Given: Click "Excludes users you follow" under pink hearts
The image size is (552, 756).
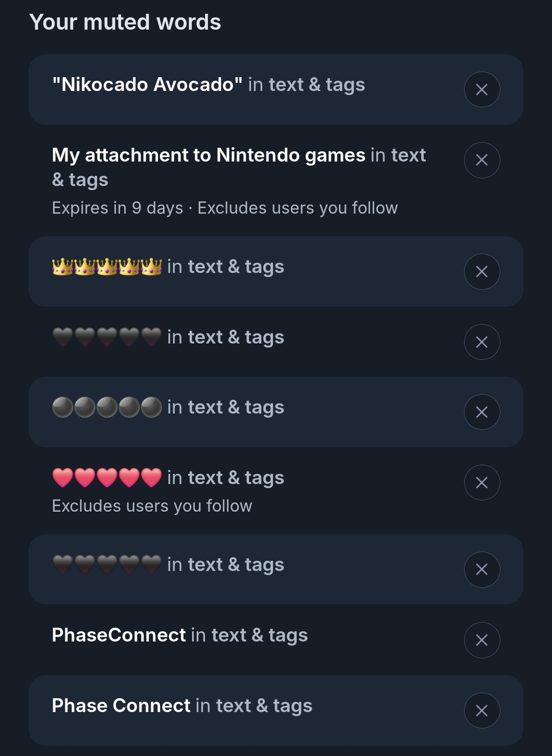Looking at the screenshot, I should tap(152, 506).
